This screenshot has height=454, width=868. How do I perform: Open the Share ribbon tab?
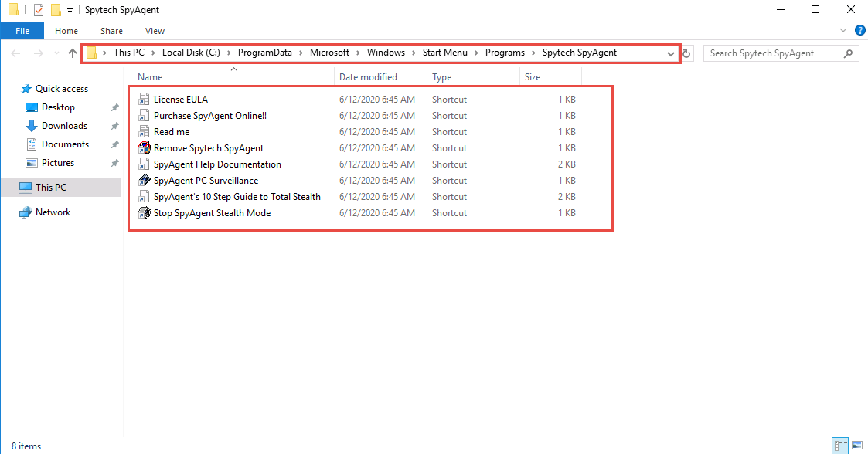[112, 31]
